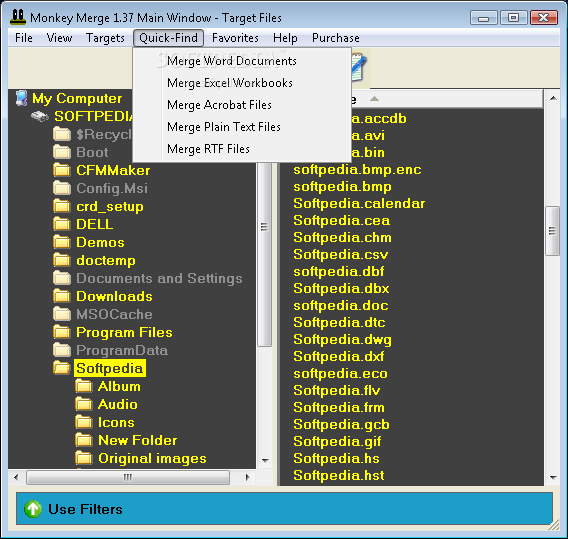Open the Purchase menu
Screen dimensions: 568x539
336,38
